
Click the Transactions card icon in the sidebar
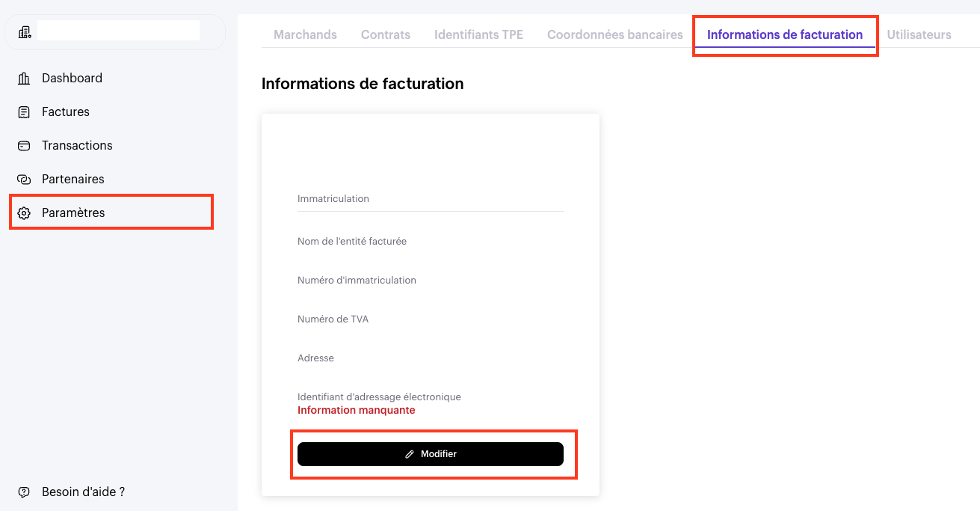point(24,146)
